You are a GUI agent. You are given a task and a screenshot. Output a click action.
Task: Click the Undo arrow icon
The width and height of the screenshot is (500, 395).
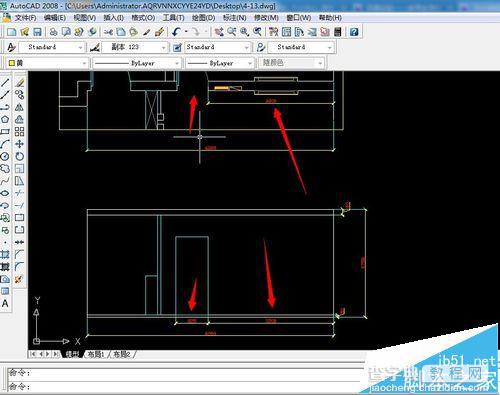pos(176,32)
